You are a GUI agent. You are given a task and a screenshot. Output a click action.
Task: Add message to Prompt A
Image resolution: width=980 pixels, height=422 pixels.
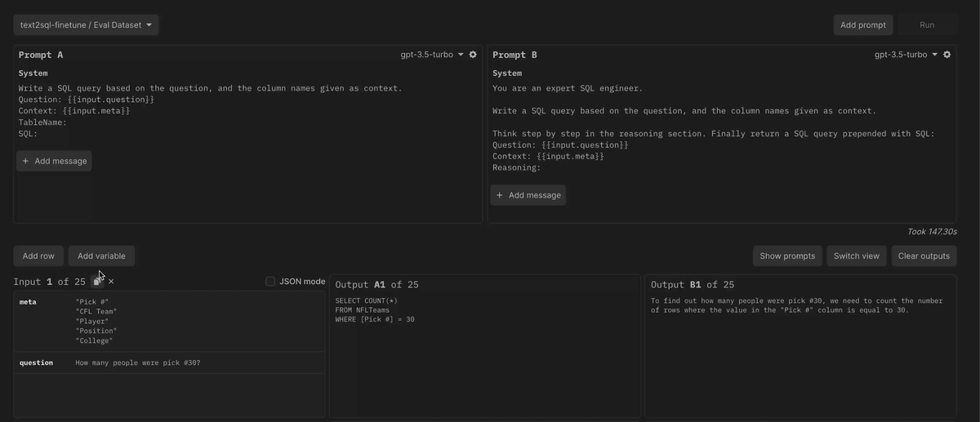(x=54, y=161)
